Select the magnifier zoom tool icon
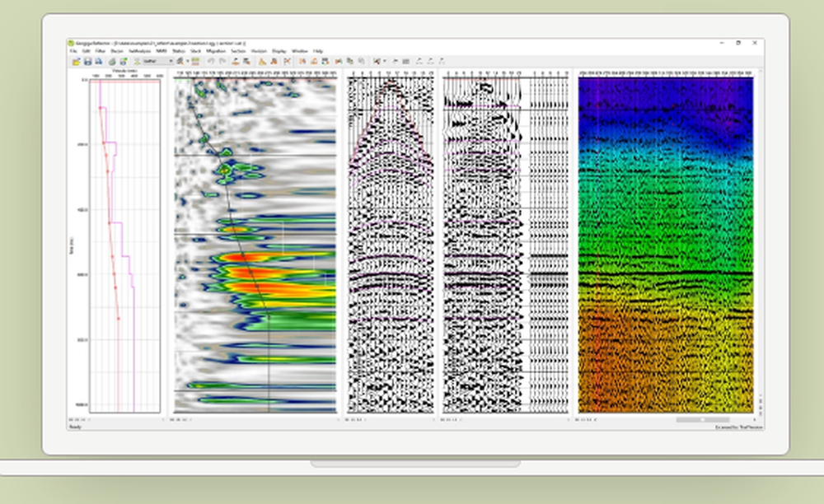Screen dimensions: 824x504 (x=180, y=62)
